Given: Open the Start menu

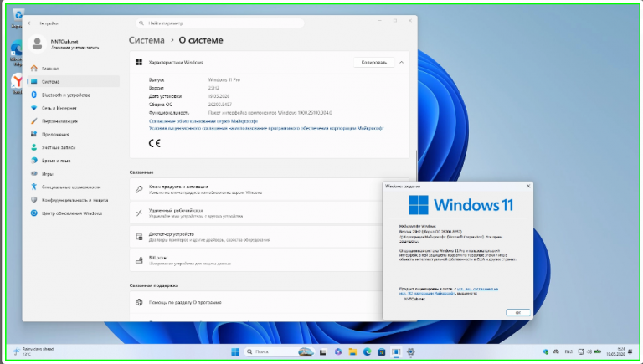Looking at the screenshot, I should coord(235,351).
